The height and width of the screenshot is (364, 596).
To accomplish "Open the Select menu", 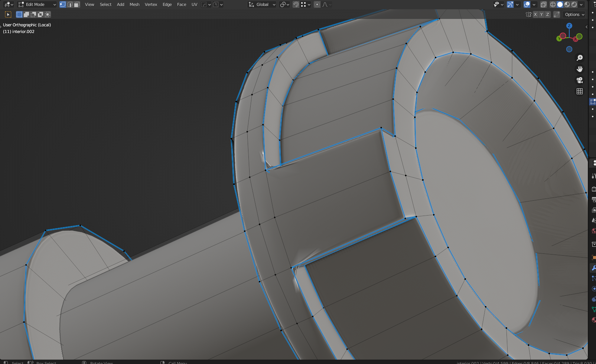I will (105, 4).
